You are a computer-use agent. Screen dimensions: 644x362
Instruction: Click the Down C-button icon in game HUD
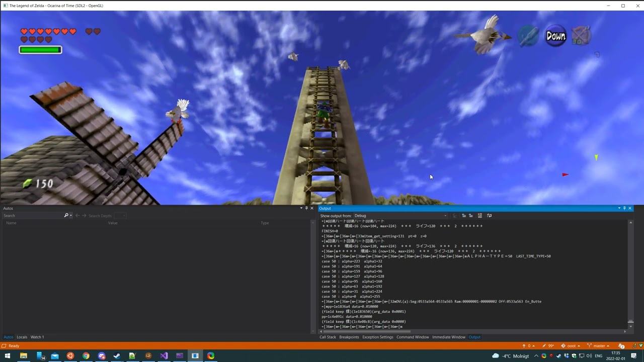point(556,36)
